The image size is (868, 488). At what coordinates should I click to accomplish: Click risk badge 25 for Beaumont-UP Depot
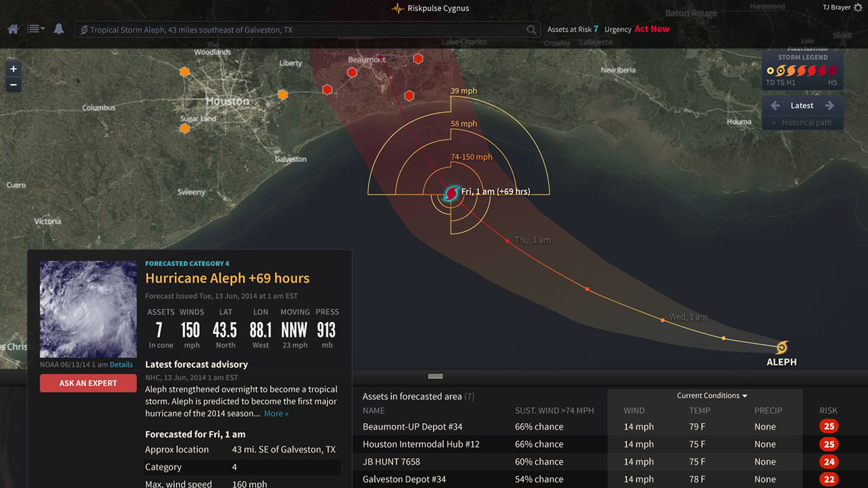tap(829, 426)
